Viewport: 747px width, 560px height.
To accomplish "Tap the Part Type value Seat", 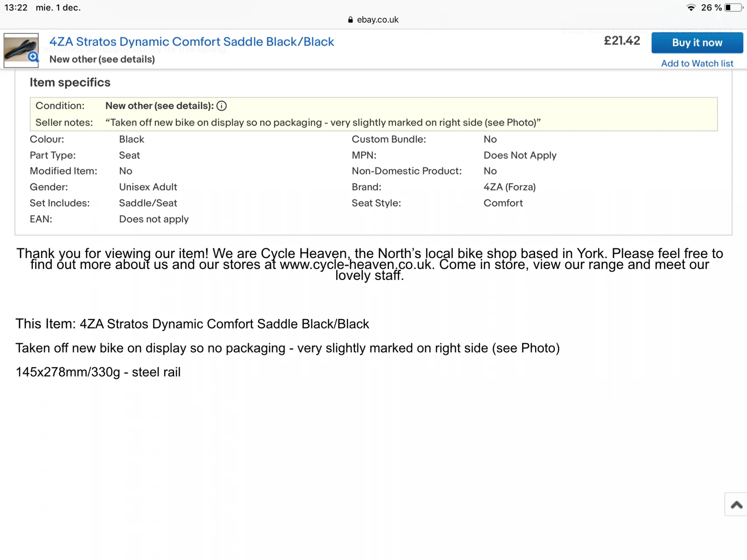I will click(x=129, y=155).
